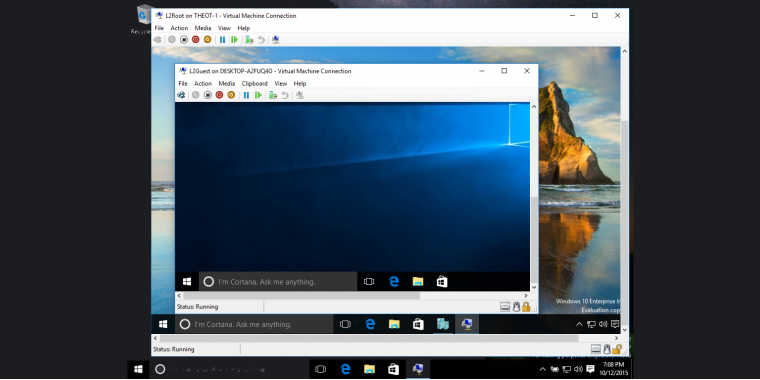Click Cortana search box in L2Guest desktop
This screenshot has height=380, width=760.
click(x=278, y=282)
